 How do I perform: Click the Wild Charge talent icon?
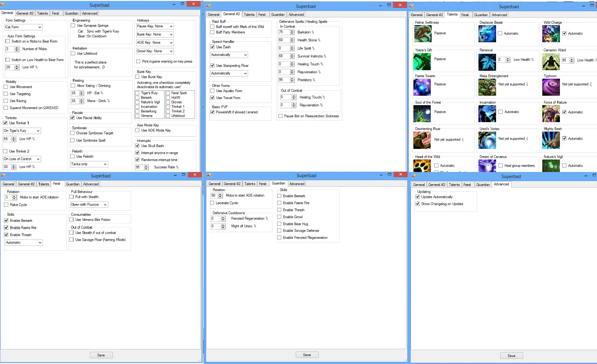(x=551, y=33)
